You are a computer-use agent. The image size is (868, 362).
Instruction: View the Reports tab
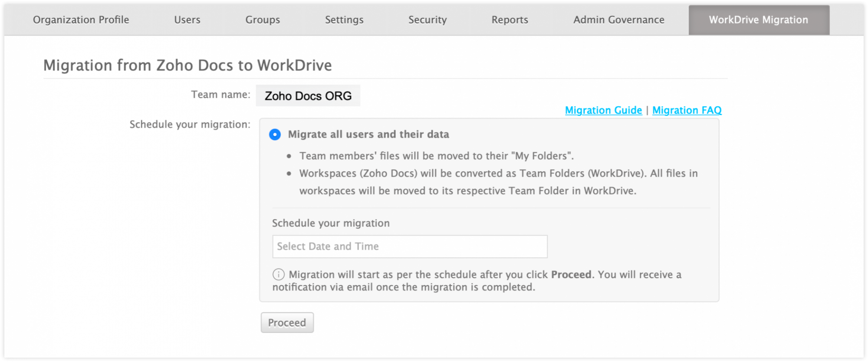coord(510,20)
